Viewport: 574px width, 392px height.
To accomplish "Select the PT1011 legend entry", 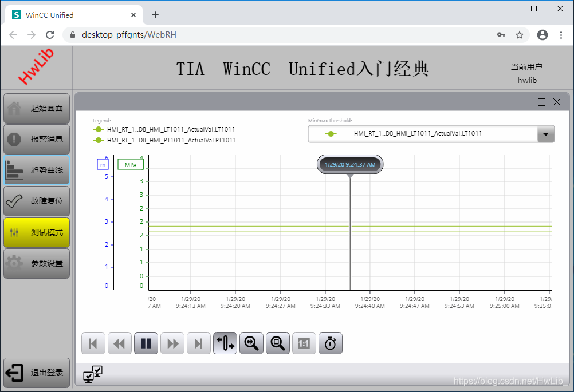I will pyautogui.click(x=164, y=140).
